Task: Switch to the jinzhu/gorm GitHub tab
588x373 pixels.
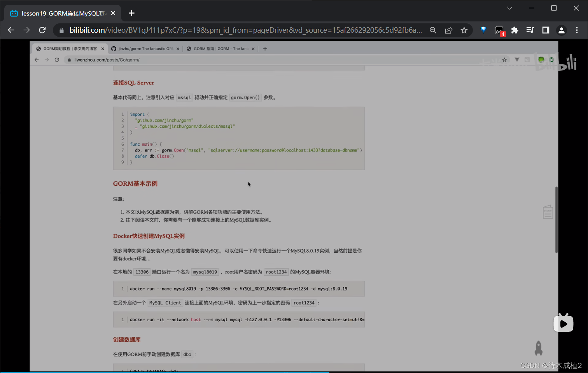Action: pyautogui.click(x=145, y=49)
